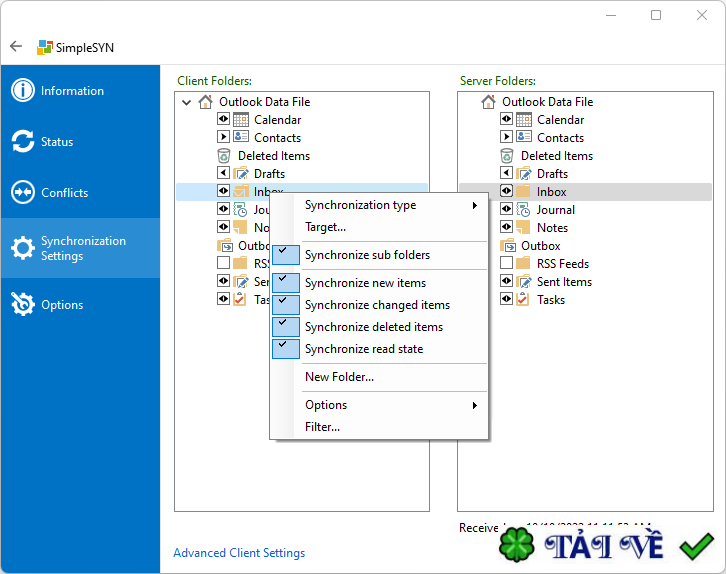The image size is (726, 574).
Task: Uncheck Synchronize sub folders
Action: 286,255
